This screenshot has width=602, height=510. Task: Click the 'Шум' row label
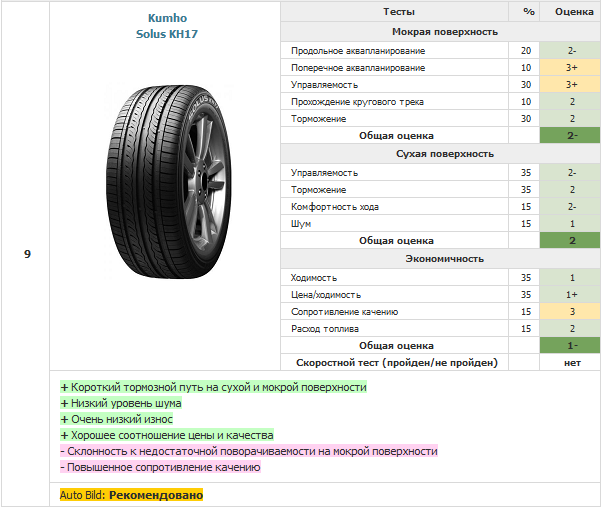click(301, 224)
